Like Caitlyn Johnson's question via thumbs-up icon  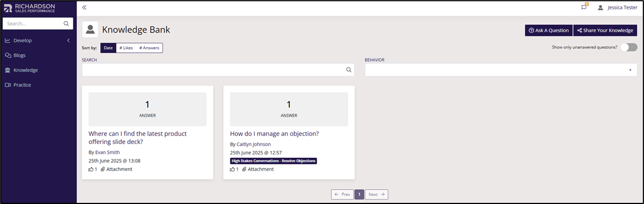[x=232, y=169]
